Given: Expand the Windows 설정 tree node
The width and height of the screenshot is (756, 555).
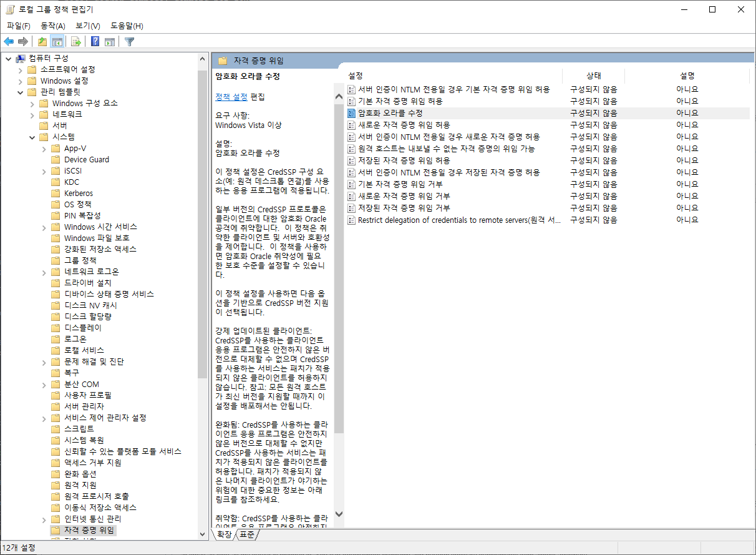Looking at the screenshot, I should 21,81.
